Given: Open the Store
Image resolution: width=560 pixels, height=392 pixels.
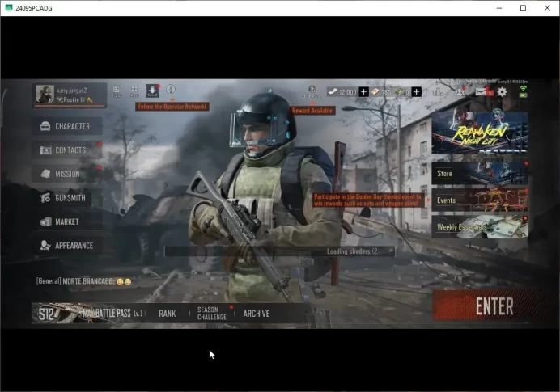Looking at the screenshot, I should tap(480, 173).
